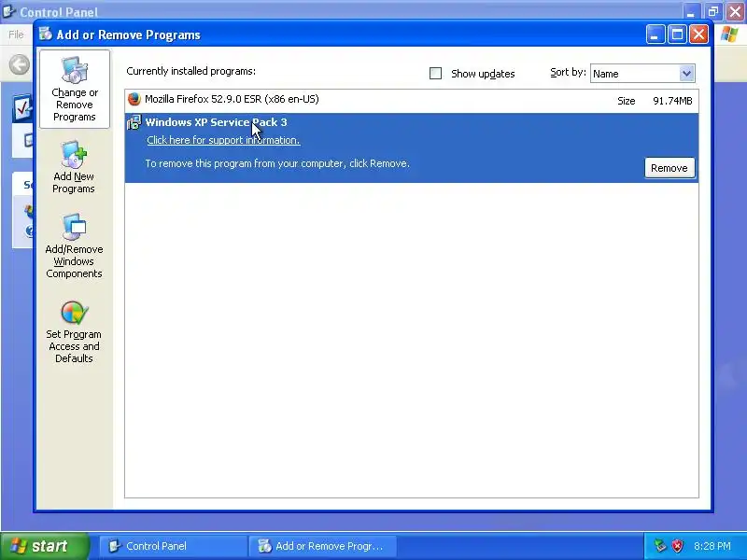Open Add/Remove Windows Components
The height and width of the screenshot is (560, 747).
(x=74, y=246)
